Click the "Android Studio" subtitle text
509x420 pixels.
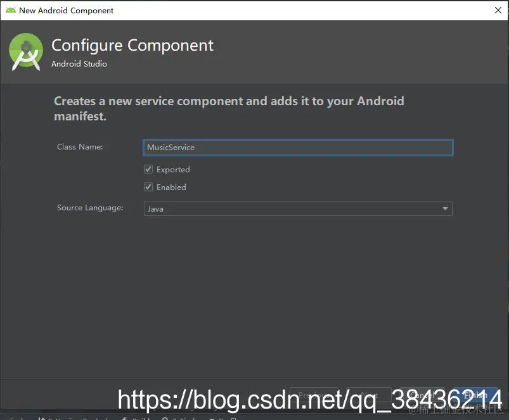pyautogui.click(x=79, y=63)
